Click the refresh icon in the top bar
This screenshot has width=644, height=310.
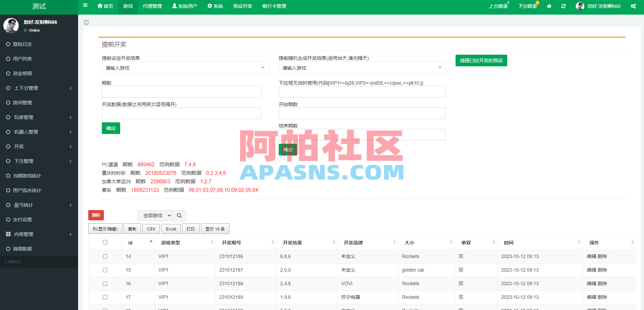pos(563,6)
